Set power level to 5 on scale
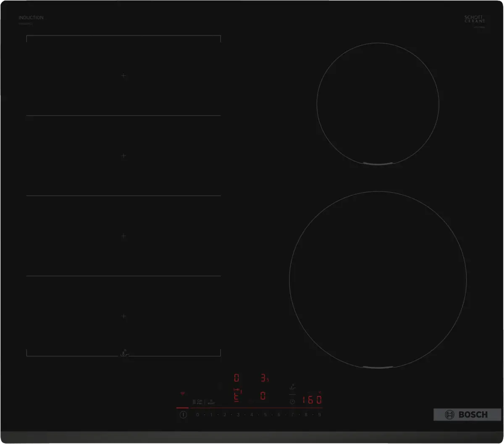The image size is (504, 444). coord(265,415)
